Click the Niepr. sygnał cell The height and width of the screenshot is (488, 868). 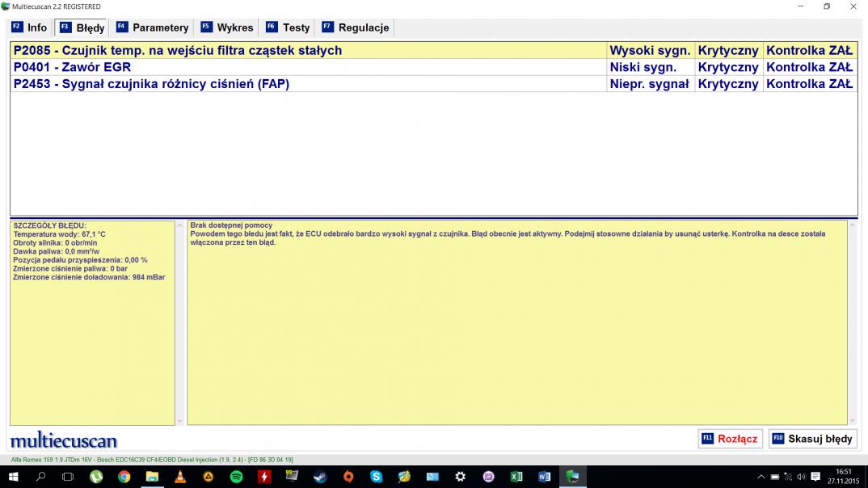(651, 84)
